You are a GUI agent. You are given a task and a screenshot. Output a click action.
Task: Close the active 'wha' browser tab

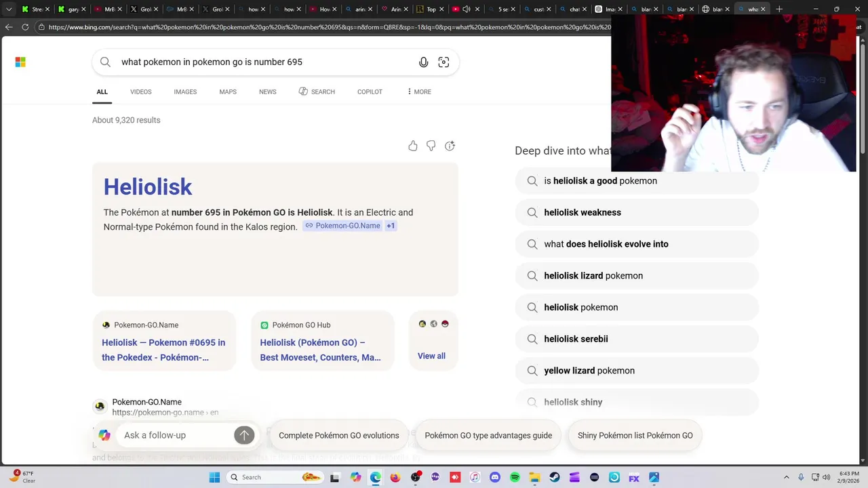point(763,9)
